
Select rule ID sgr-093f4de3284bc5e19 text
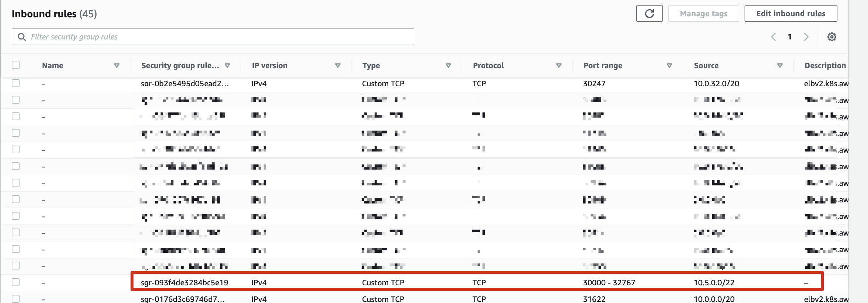click(x=185, y=283)
